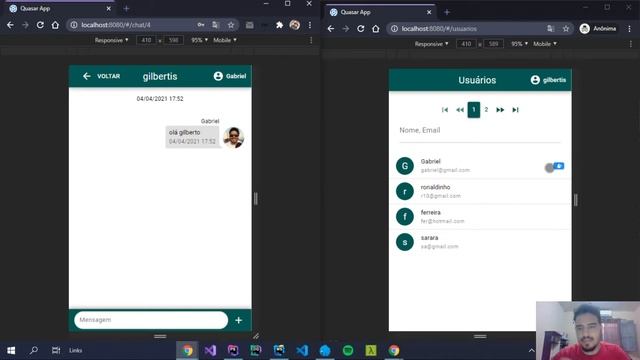Open Mobile dropdown in left browser devtools
This screenshot has height=360, width=640.
coord(225,40)
